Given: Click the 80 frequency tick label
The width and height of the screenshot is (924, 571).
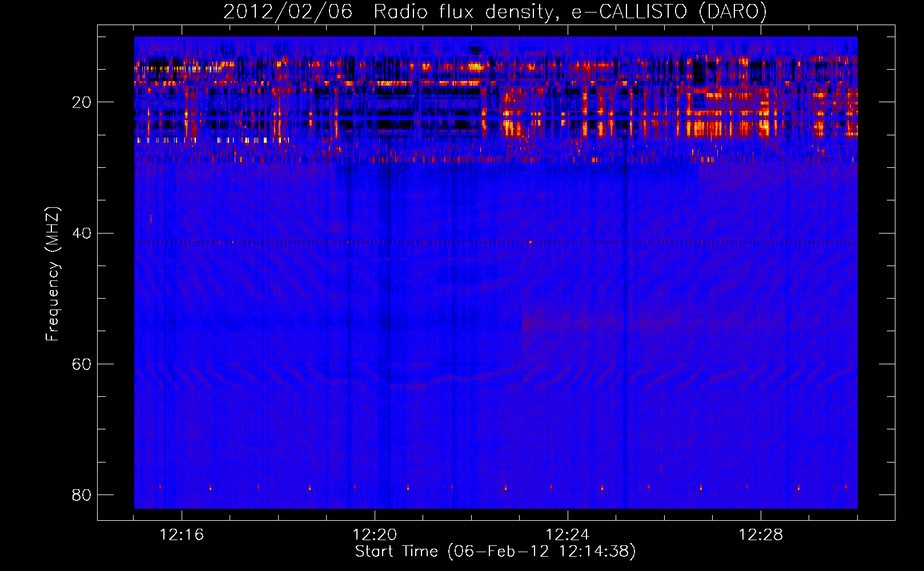Looking at the screenshot, I should pyautogui.click(x=82, y=495).
